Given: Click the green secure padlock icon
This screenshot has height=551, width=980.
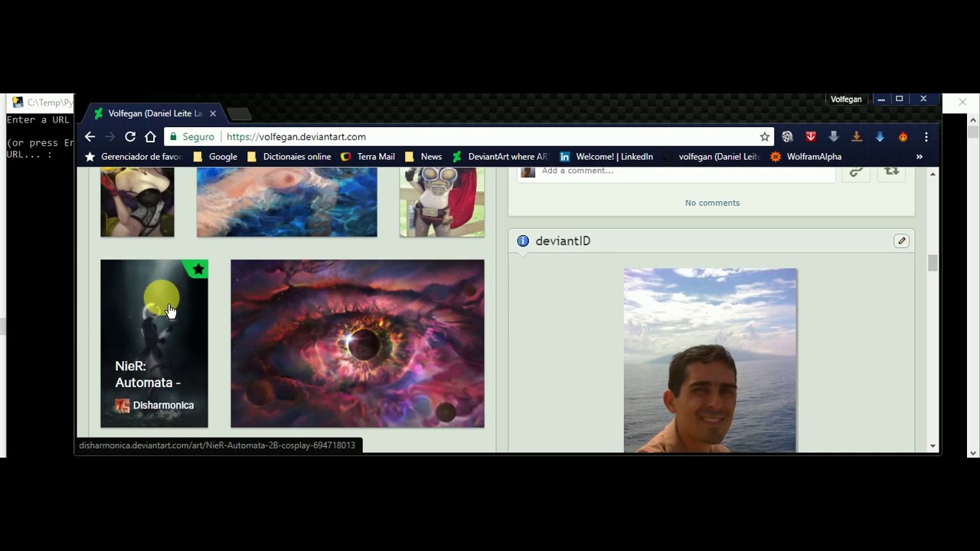Looking at the screenshot, I should (x=174, y=136).
